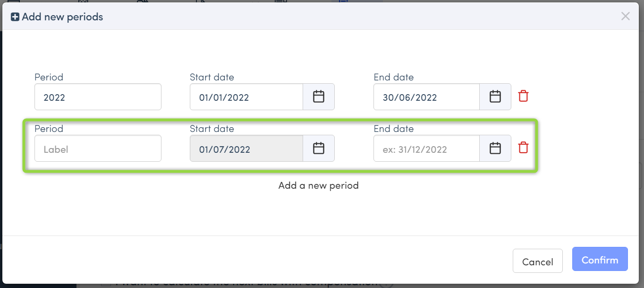
Task: Cancel adding new periods
Action: pos(537,261)
